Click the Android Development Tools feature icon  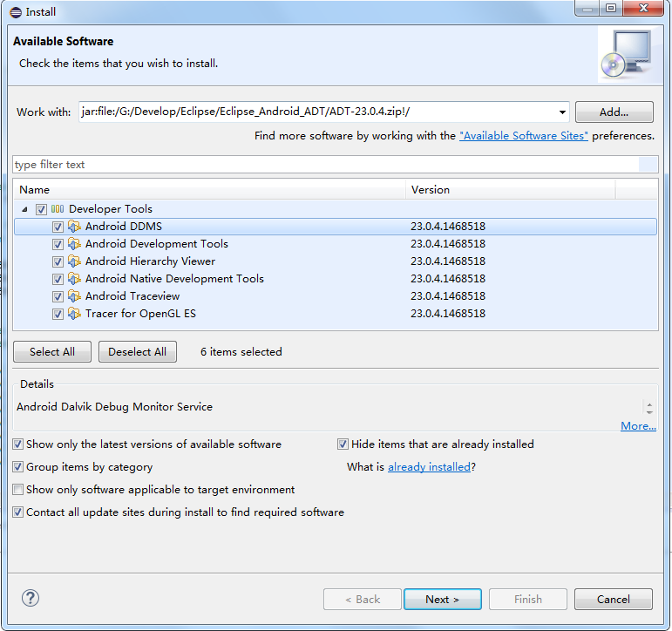(74, 243)
